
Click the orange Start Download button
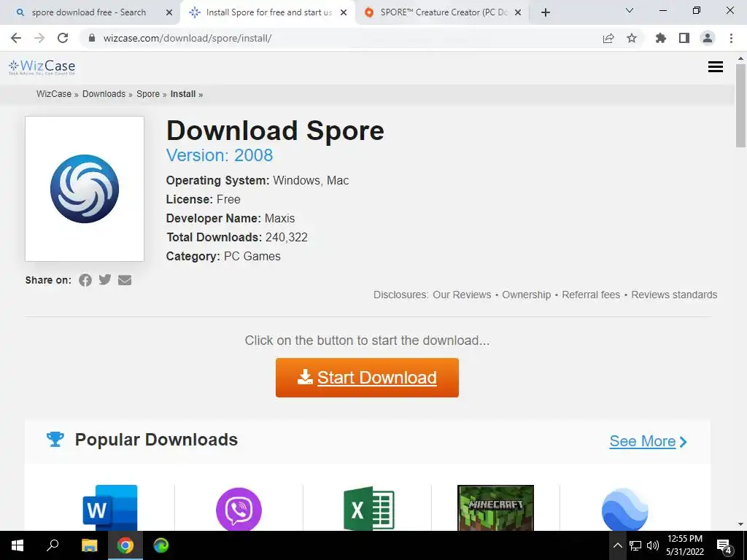pos(368,378)
